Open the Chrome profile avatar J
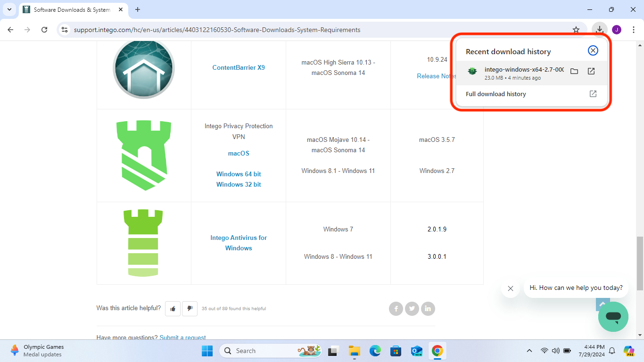Viewport: 644px width, 362px height. click(617, 30)
